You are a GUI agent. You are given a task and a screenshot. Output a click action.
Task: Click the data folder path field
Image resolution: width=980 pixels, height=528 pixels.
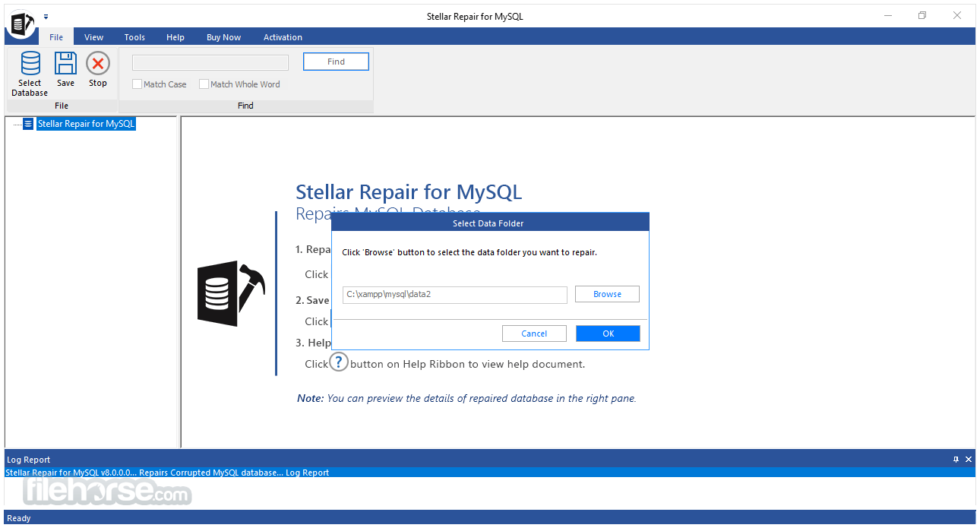[x=455, y=294]
